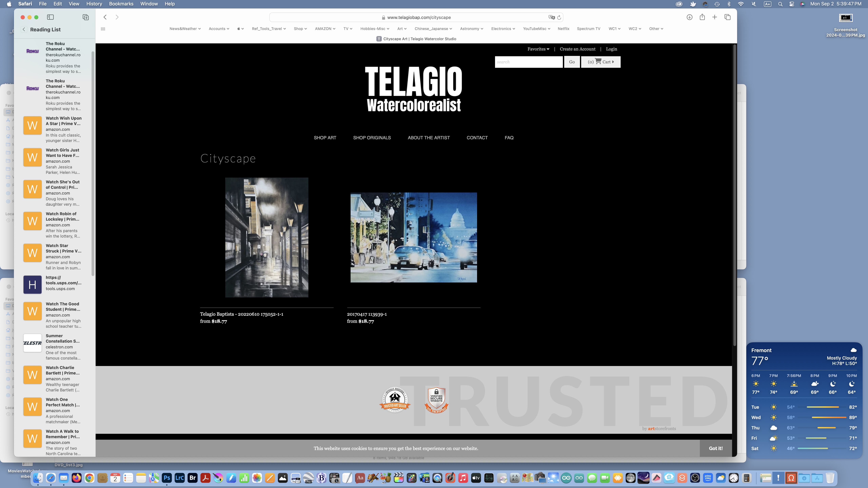Screen dimensions: 868x488
Task: Open the shopping Cart button
Action: (x=600, y=62)
